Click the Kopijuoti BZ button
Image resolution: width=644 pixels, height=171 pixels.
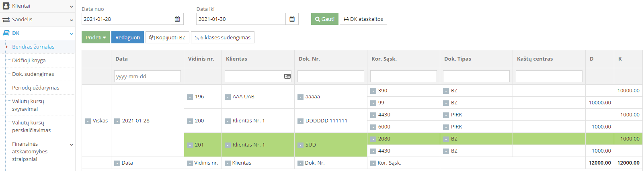coord(167,37)
